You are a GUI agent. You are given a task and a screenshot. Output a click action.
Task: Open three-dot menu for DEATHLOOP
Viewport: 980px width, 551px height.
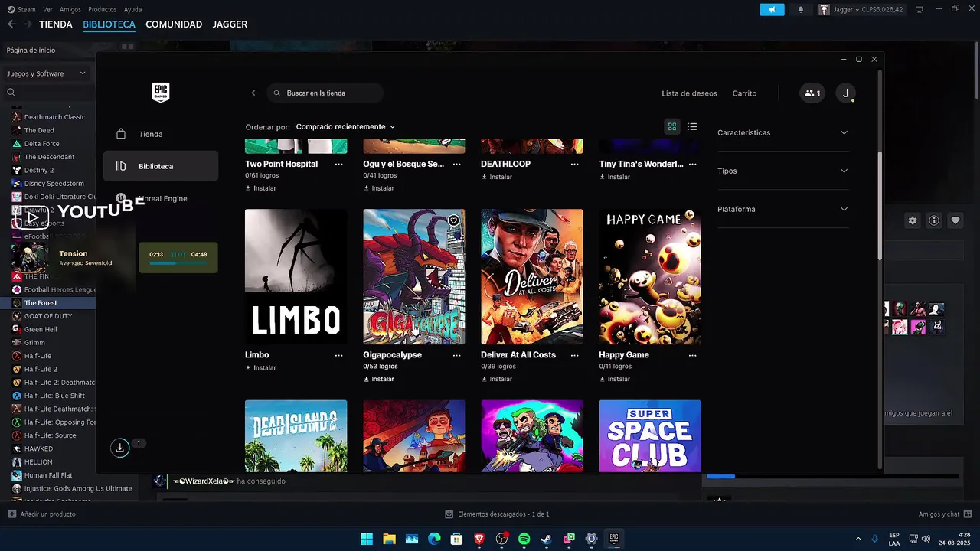click(x=575, y=164)
